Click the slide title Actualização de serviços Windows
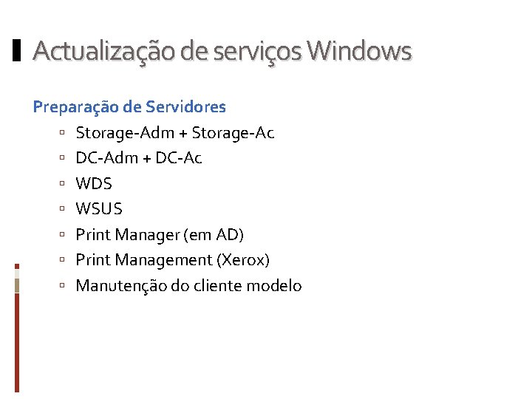532x399 pixels. click(222, 51)
